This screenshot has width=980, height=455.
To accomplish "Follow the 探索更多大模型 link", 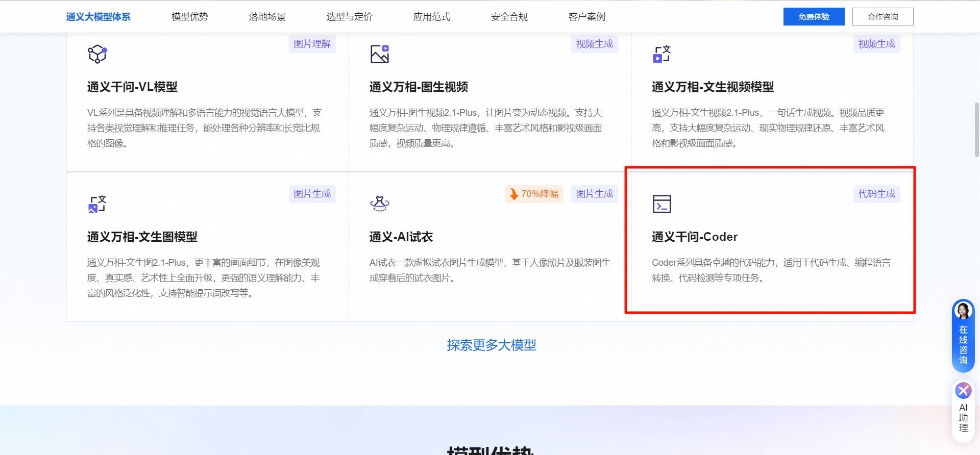I will tap(491, 345).
